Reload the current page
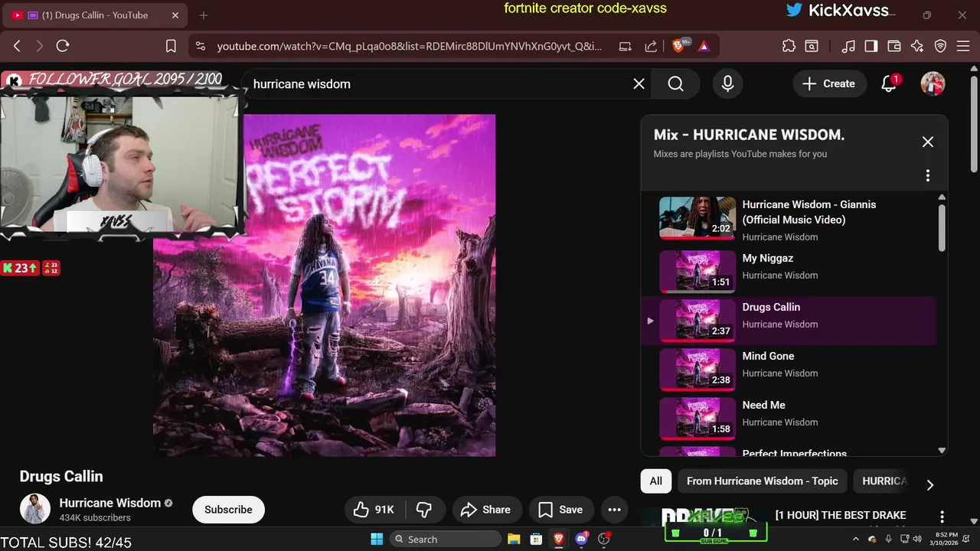 pyautogui.click(x=63, y=46)
